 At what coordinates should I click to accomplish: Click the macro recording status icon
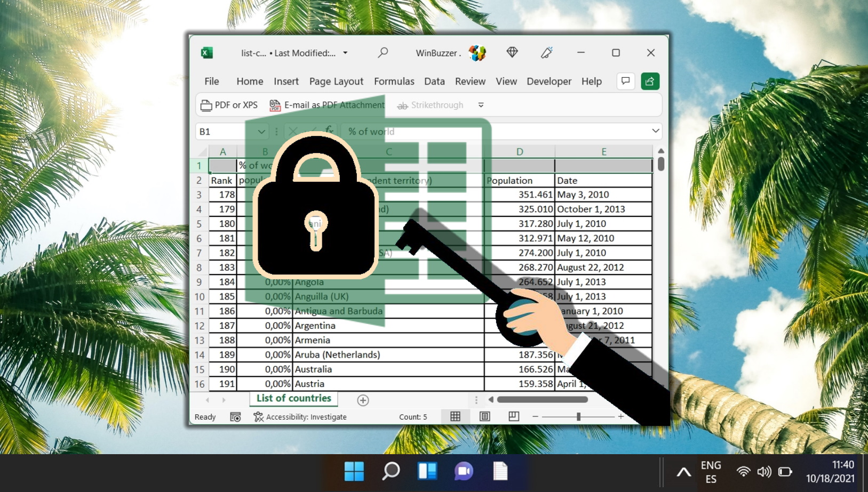pyautogui.click(x=235, y=417)
